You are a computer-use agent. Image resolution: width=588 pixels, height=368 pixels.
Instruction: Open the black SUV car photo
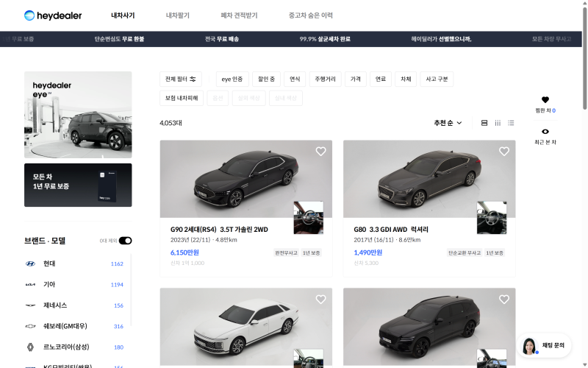click(x=429, y=328)
